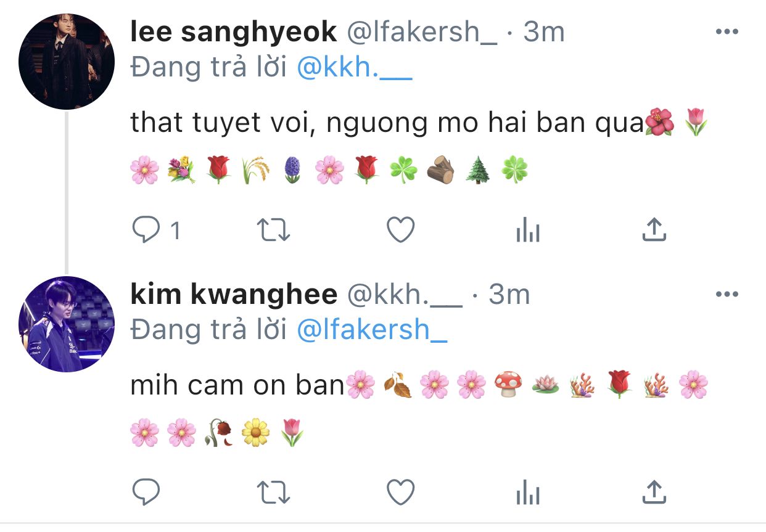Viewport: 766px width, 532px height.
Task: Open the @kkh.__ mention link in first tweet
Action: point(354,68)
